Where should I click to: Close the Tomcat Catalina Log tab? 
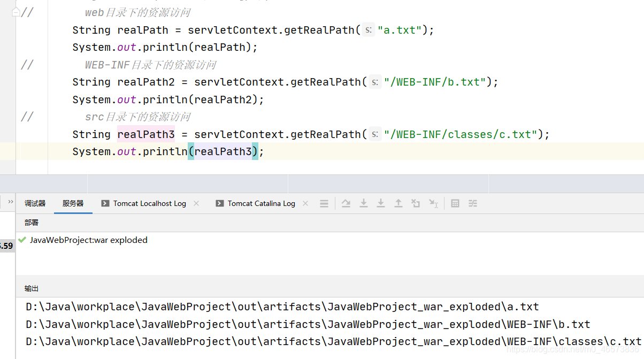click(305, 203)
